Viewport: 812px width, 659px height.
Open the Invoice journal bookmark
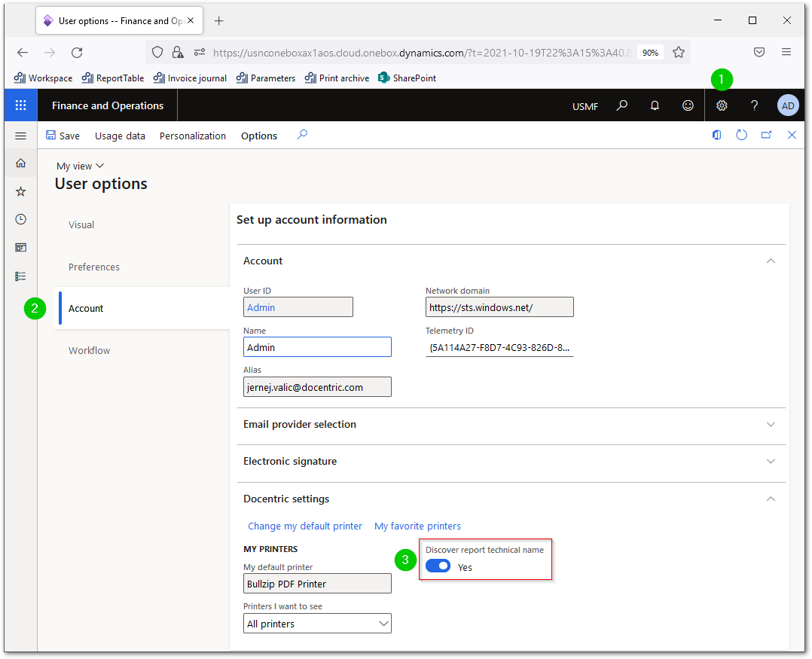(190, 78)
